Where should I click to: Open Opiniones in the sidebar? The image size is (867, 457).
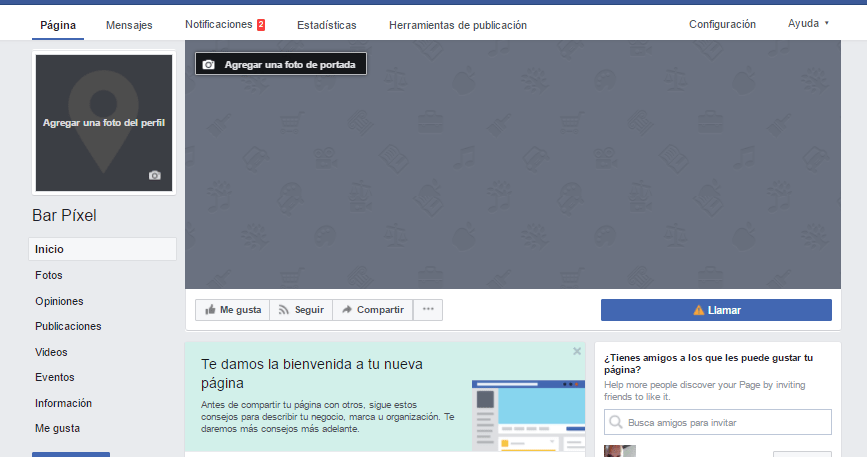coord(59,301)
